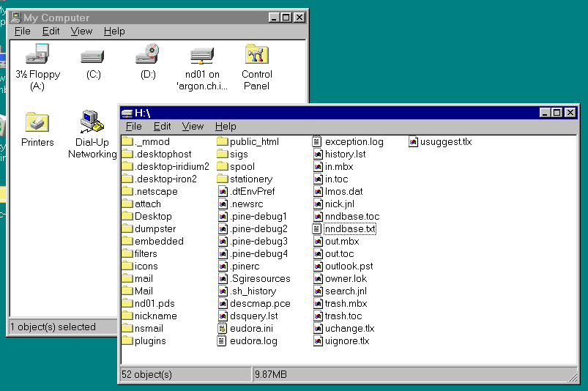Select the 3½ Floppy (A:) drive icon

pyautogui.click(x=37, y=55)
